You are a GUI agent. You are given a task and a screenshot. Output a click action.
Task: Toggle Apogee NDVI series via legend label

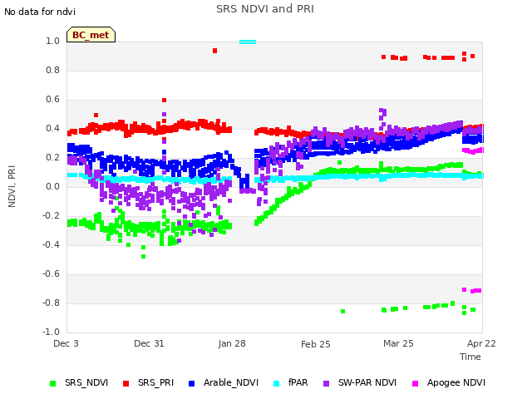[456, 382]
